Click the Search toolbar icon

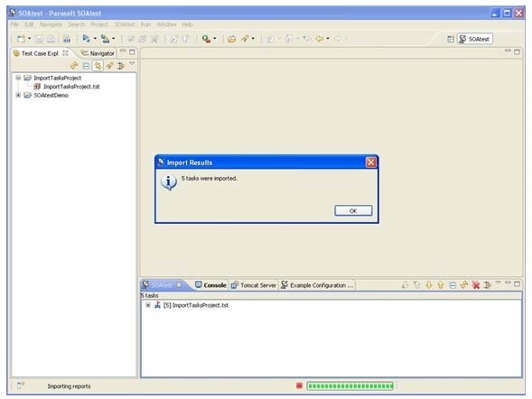point(206,39)
